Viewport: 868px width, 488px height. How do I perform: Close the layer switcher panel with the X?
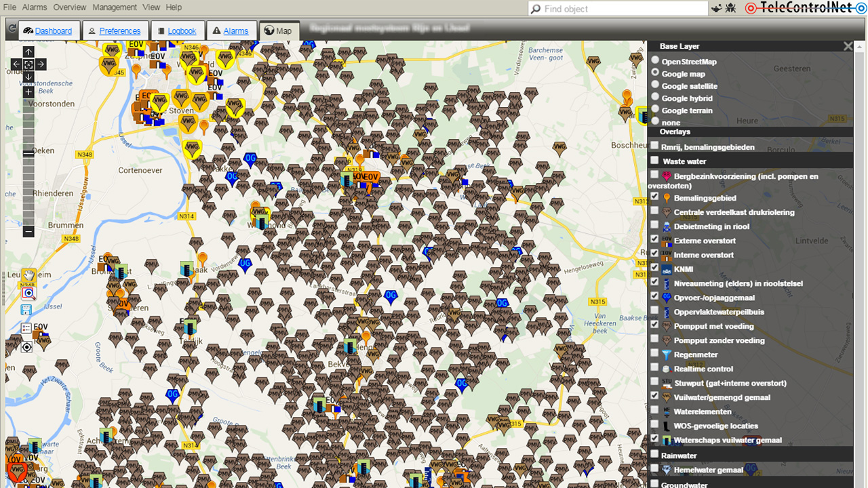(x=848, y=46)
